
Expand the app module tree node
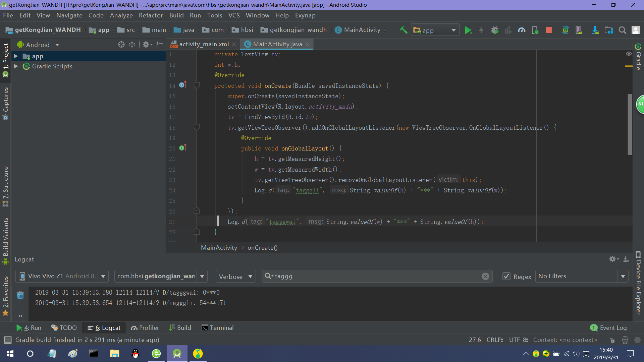click(15, 56)
